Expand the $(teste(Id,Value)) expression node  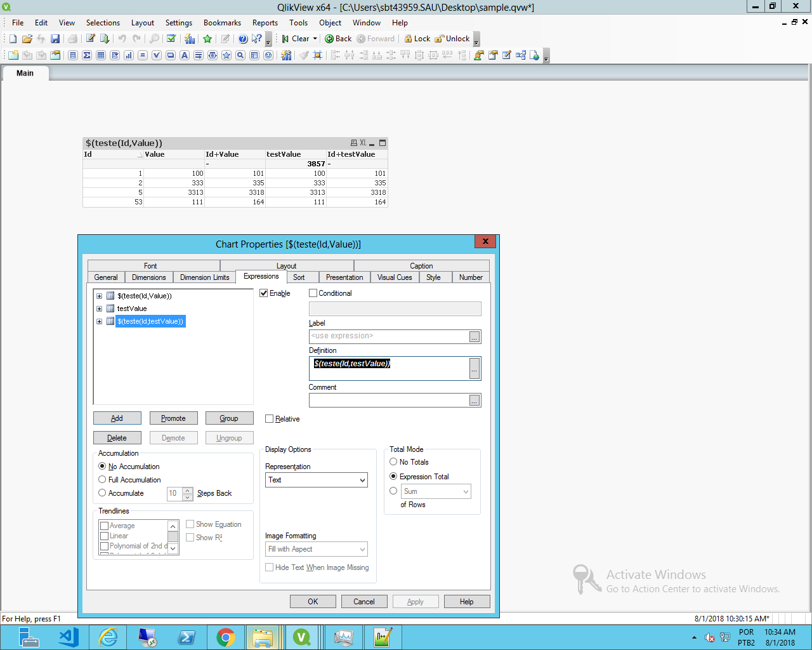coord(99,296)
